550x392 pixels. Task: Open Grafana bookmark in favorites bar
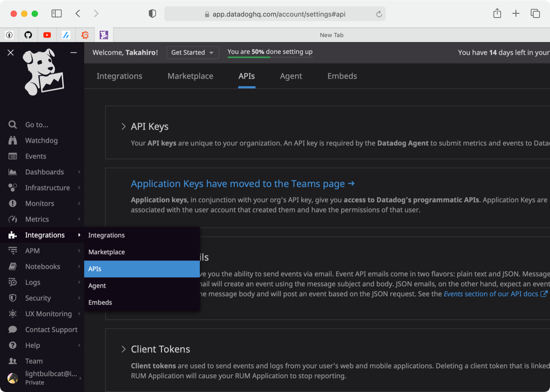pos(85,35)
